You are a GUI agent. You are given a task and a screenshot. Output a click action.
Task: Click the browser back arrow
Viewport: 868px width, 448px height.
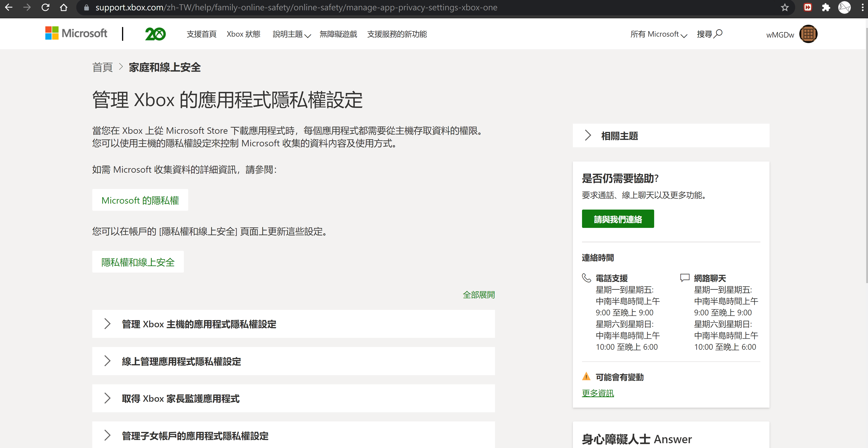pos(9,7)
